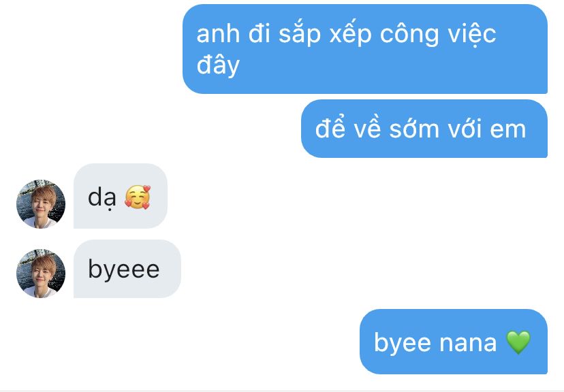Click the word "để" in the second bubble

[x=330, y=127]
